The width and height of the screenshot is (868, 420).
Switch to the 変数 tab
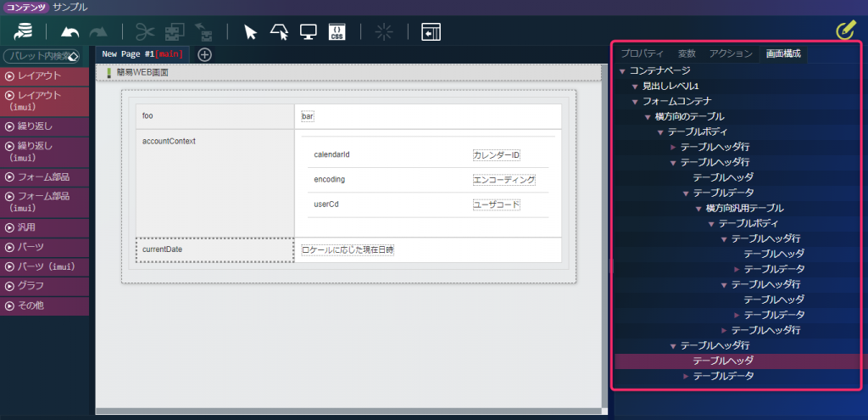[x=687, y=53]
